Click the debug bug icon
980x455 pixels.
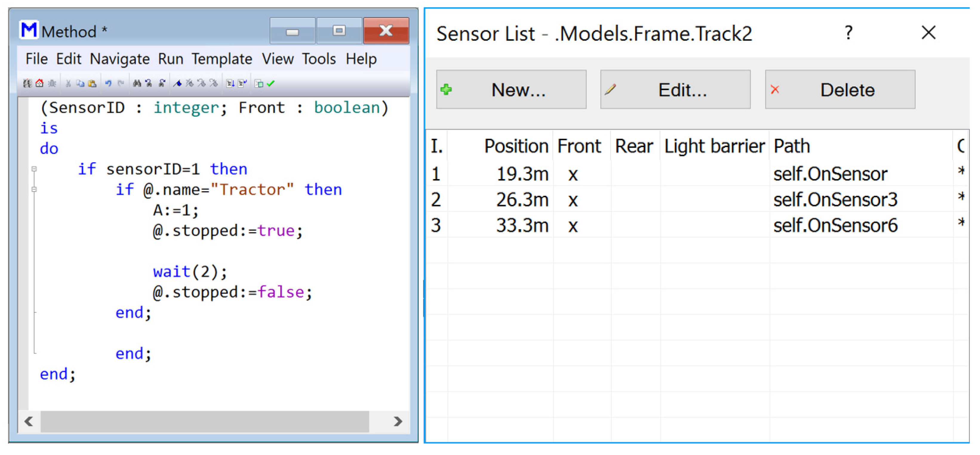(52, 84)
